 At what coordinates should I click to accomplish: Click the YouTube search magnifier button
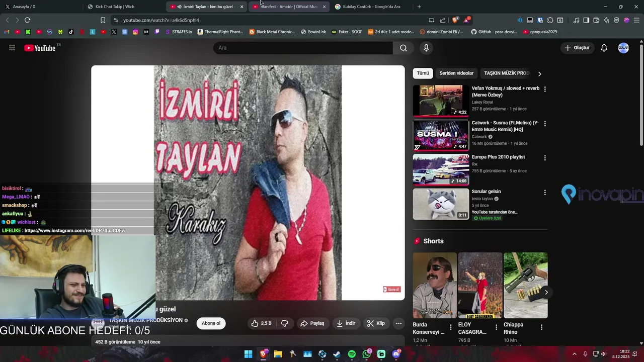pos(404,48)
